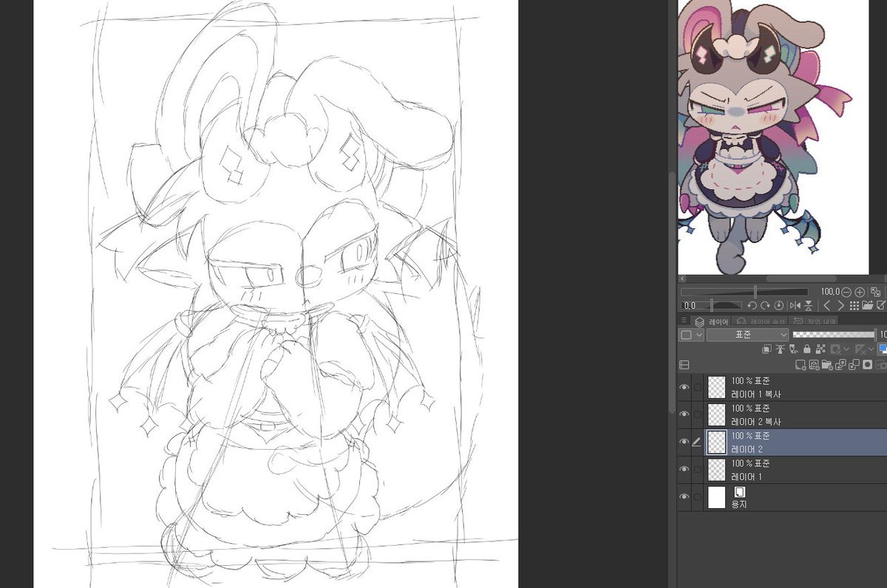This screenshot has height=588, width=887.
Task: Adjust the sub view zoom slider
Action: tap(744, 292)
